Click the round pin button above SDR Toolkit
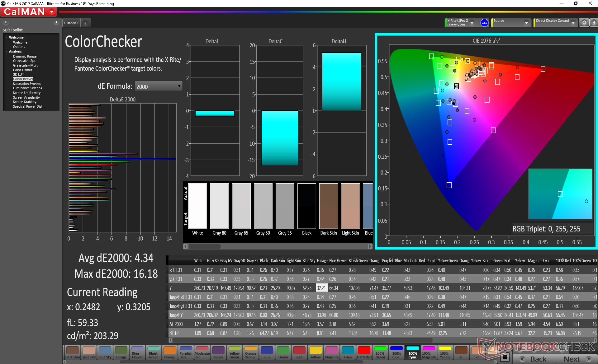The image size is (598, 364). (6, 23)
